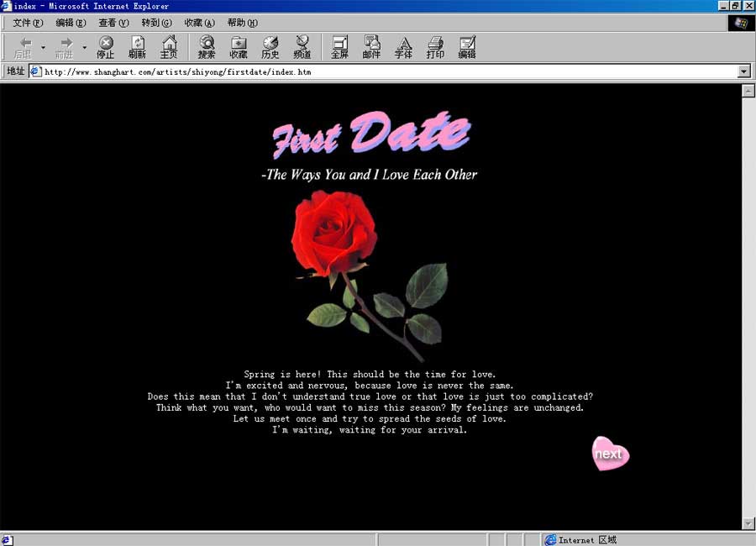Click the Print (打印) toolbar icon

point(435,47)
